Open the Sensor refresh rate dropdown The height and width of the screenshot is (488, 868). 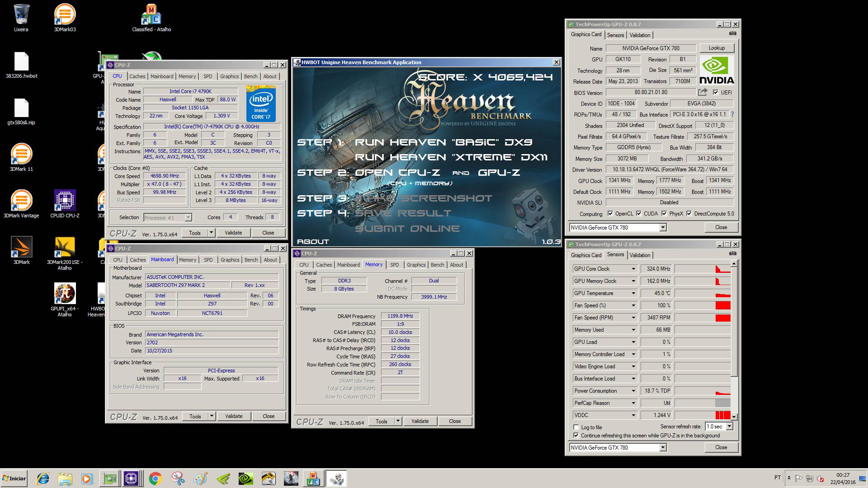point(729,427)
